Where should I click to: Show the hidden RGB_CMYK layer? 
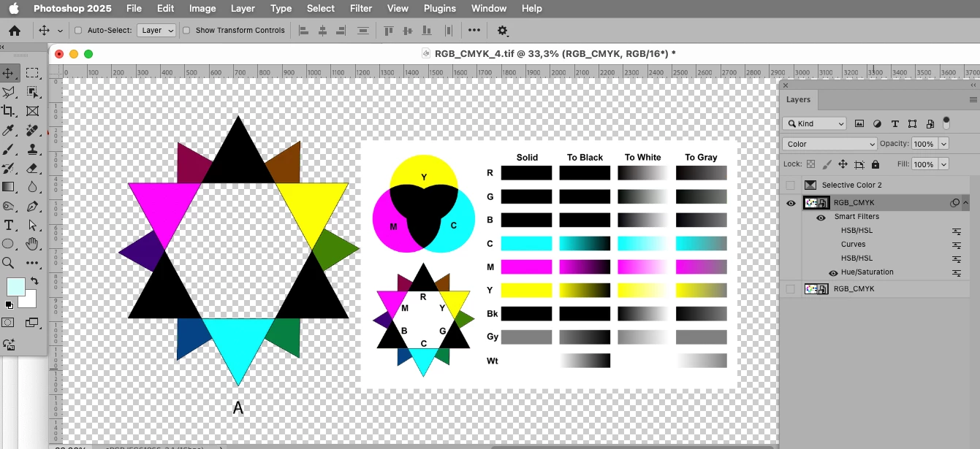(790, 289)
